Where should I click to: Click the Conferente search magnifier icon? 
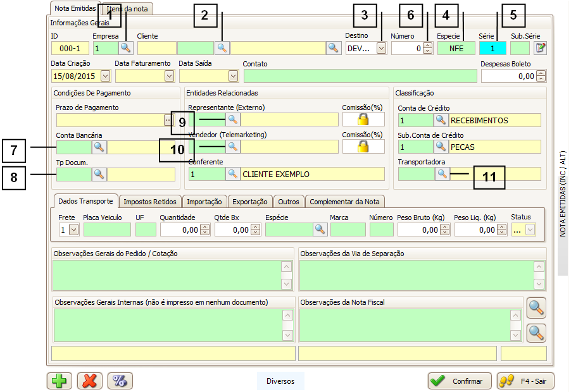pyautogui.click(x=233, y=174)
